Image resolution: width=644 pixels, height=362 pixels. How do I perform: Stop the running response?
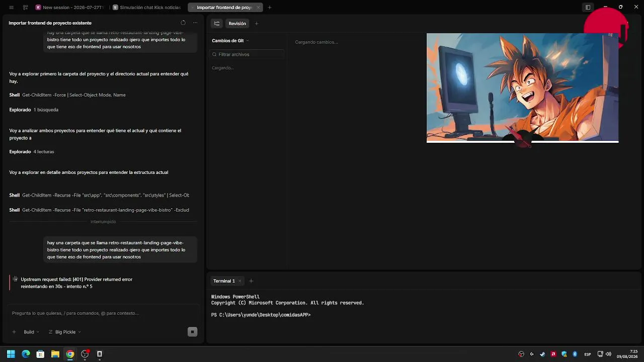[x=192, y=332]
